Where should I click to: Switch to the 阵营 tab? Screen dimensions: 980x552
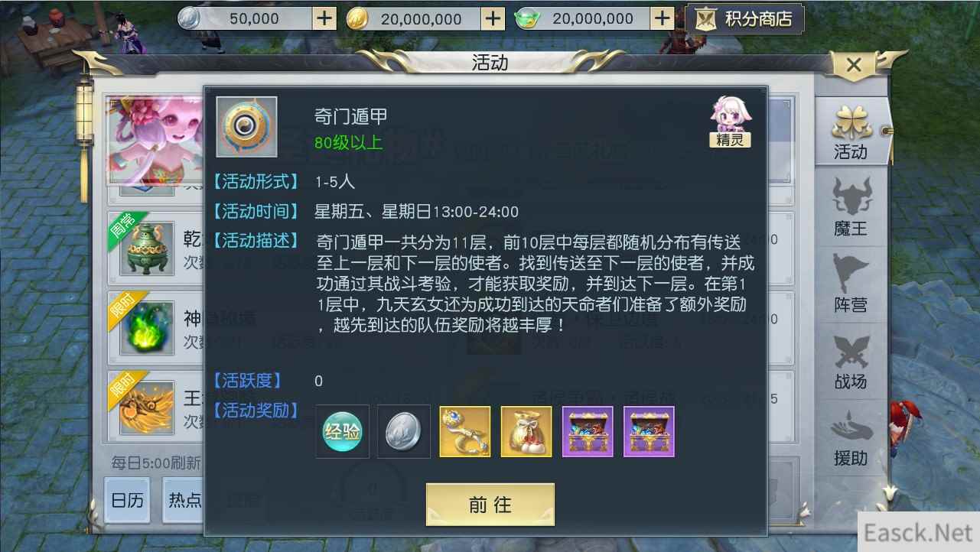(x=851, y=284)
